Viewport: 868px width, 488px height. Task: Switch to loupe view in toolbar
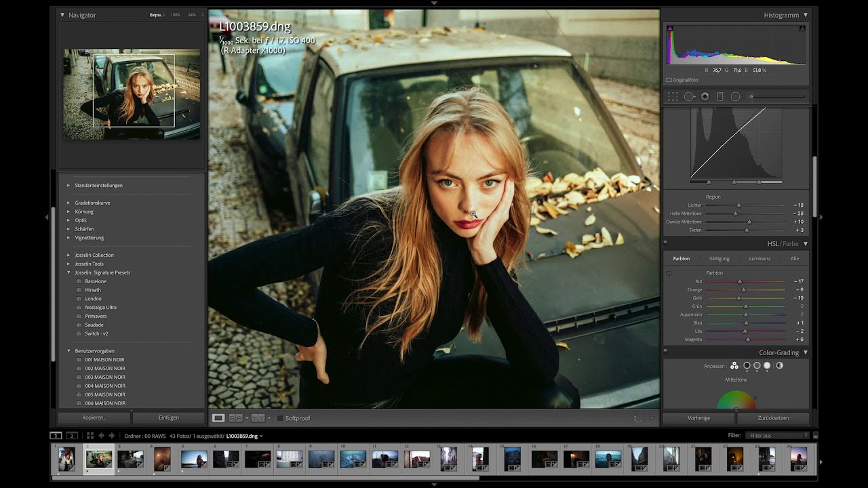click(x=218, y=418)
